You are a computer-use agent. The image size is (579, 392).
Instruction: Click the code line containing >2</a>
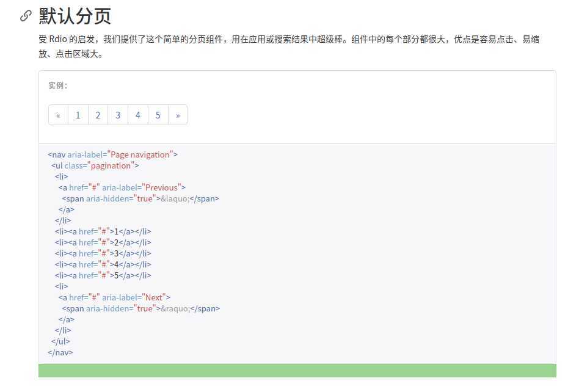click(x=103, y=242)
